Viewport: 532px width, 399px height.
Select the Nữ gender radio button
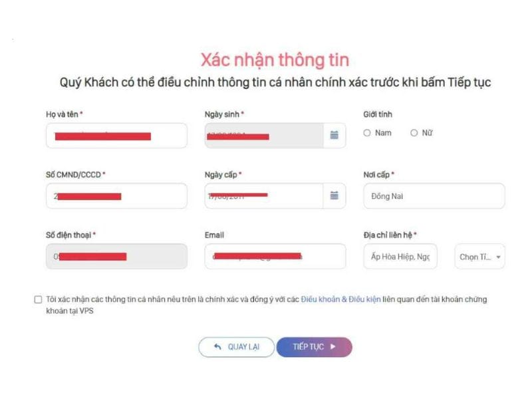click(x=414, y=133)
